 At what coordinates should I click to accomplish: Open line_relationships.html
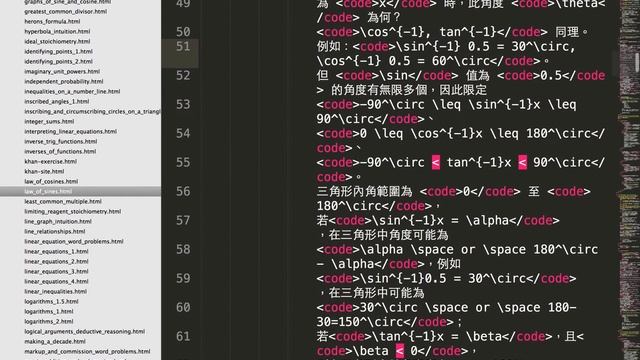click(x=55, y=231)
